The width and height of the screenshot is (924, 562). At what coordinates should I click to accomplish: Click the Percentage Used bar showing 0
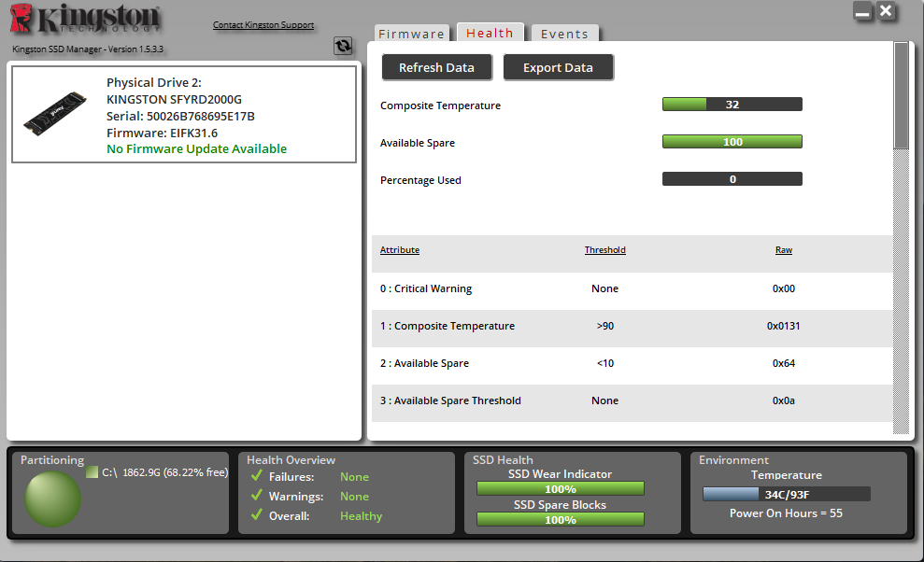pos(732,178)
